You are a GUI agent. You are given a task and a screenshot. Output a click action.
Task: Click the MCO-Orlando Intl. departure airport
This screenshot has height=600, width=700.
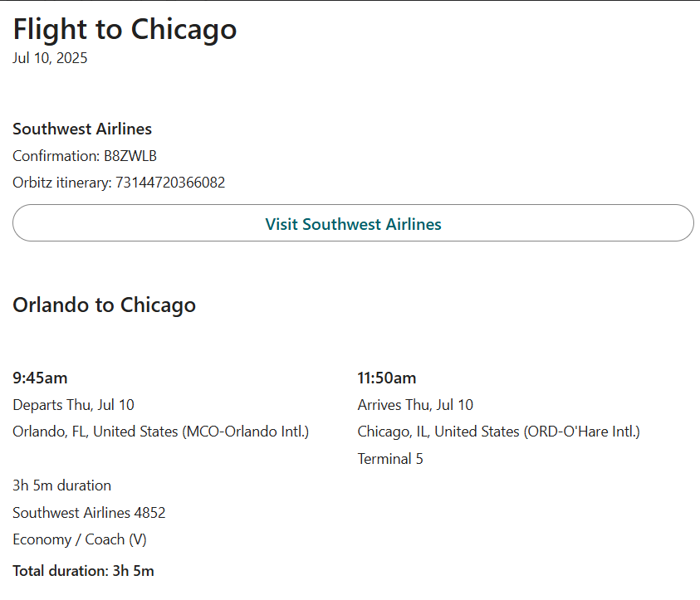[246, 432]
